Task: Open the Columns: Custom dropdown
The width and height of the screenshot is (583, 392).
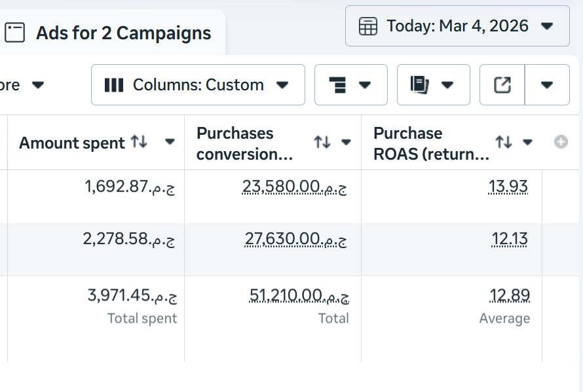Action: tap(198, 84)
